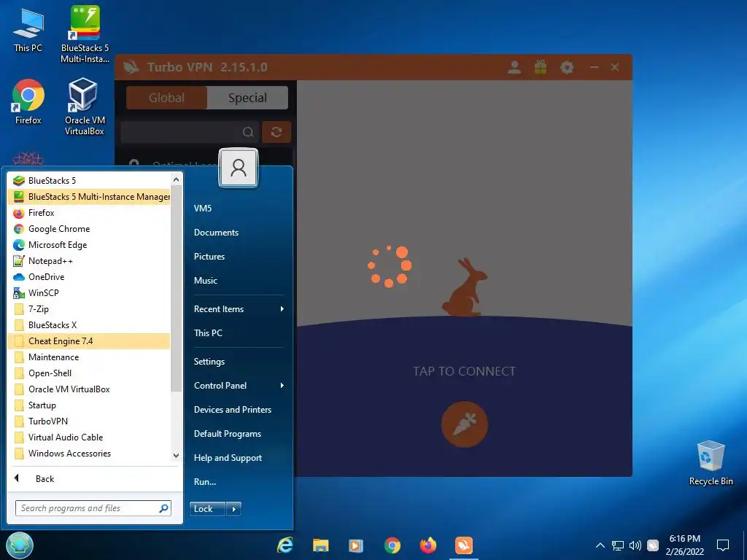Switch to the Special server tab
This screenshot has height=560, width=747.
click(x=247, y=98)
